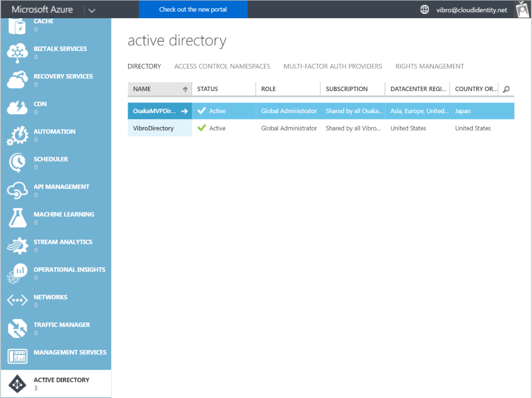Switch to Multi-Factor Auth Providers tab
This screenshot has height=398, width=532.
pos(333,66)
